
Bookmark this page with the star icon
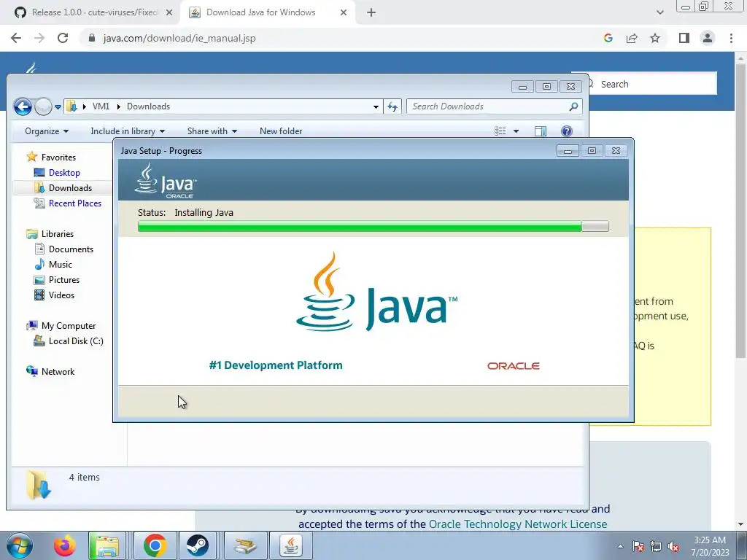pyautogui.click(x=655, y=38)
